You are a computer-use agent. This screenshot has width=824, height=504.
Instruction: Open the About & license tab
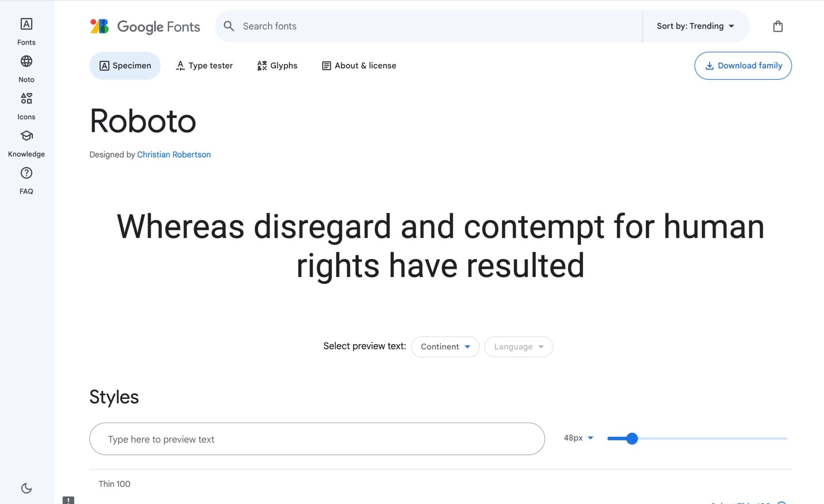click(x=359, y=66)
